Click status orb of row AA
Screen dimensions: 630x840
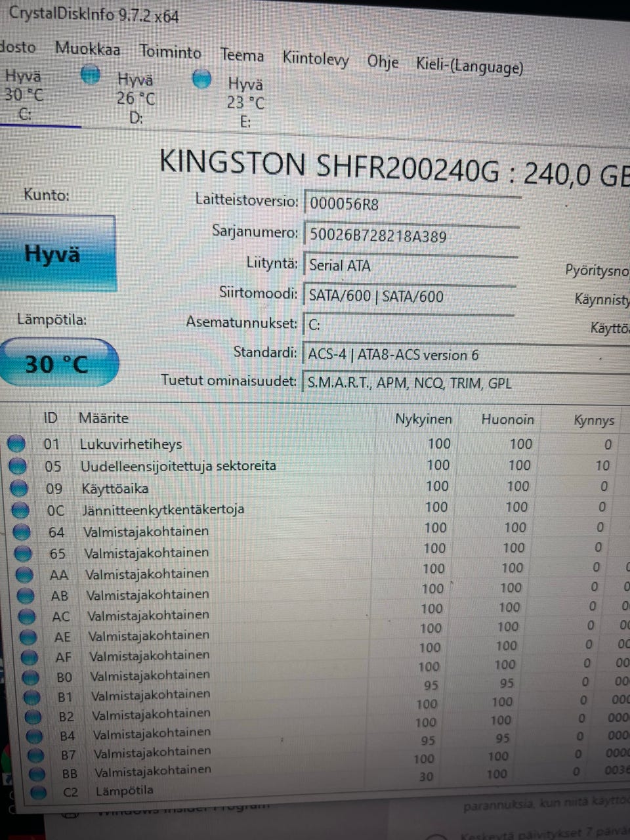[24, 575]
